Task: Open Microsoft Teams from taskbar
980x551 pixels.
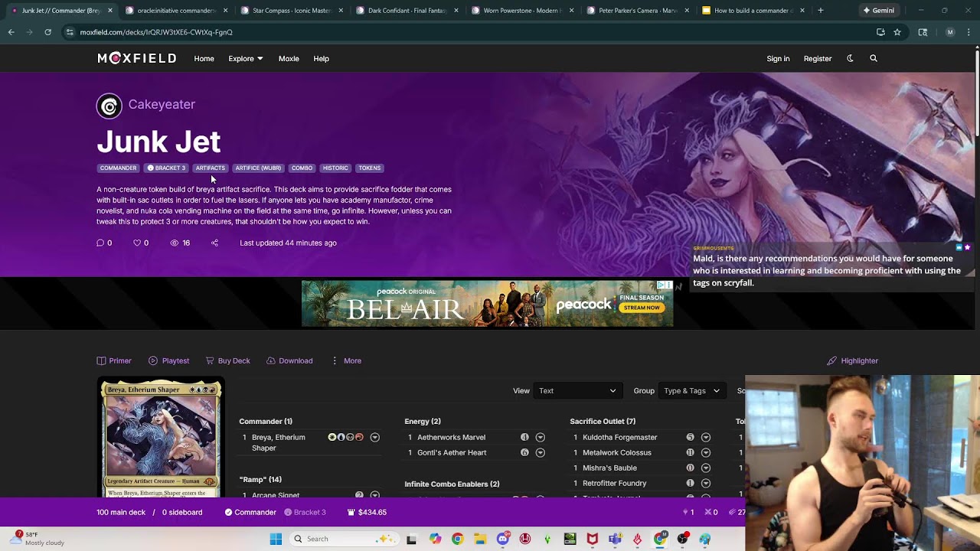Action: (615, 539)
